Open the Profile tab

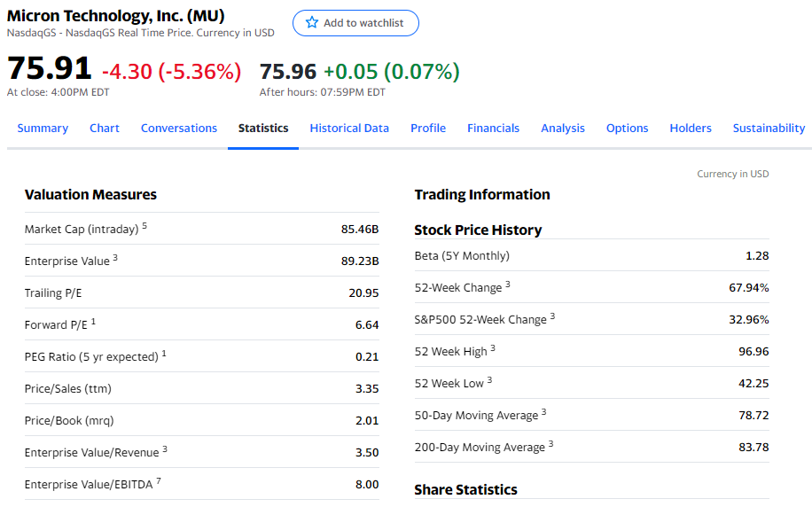428,128
